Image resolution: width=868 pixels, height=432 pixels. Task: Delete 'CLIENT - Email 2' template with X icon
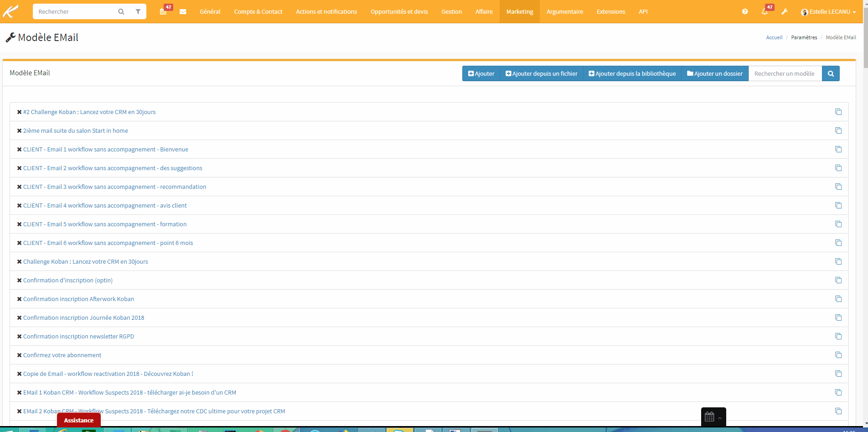click(x=19, y=168)
